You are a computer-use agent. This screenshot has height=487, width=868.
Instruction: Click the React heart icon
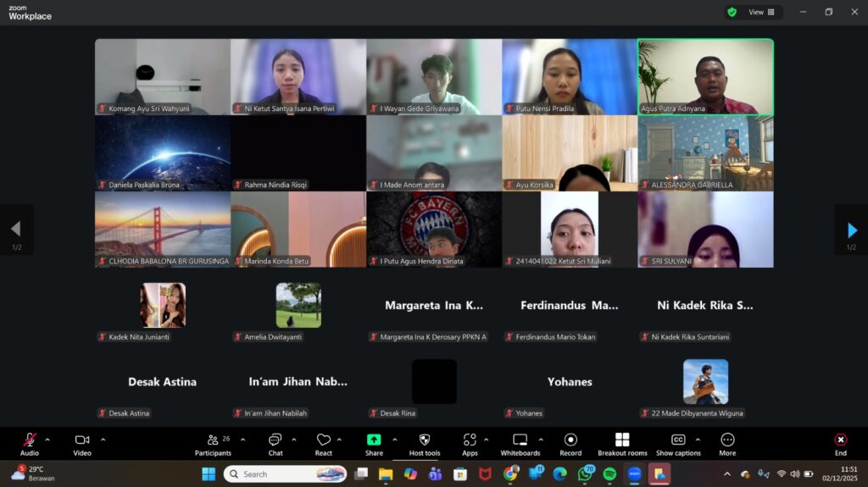point(323,444)
